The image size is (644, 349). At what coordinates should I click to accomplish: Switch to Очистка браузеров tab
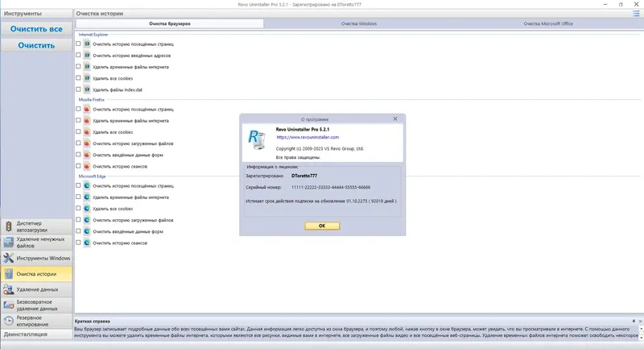pyautogui.click(x=170, y=23)
